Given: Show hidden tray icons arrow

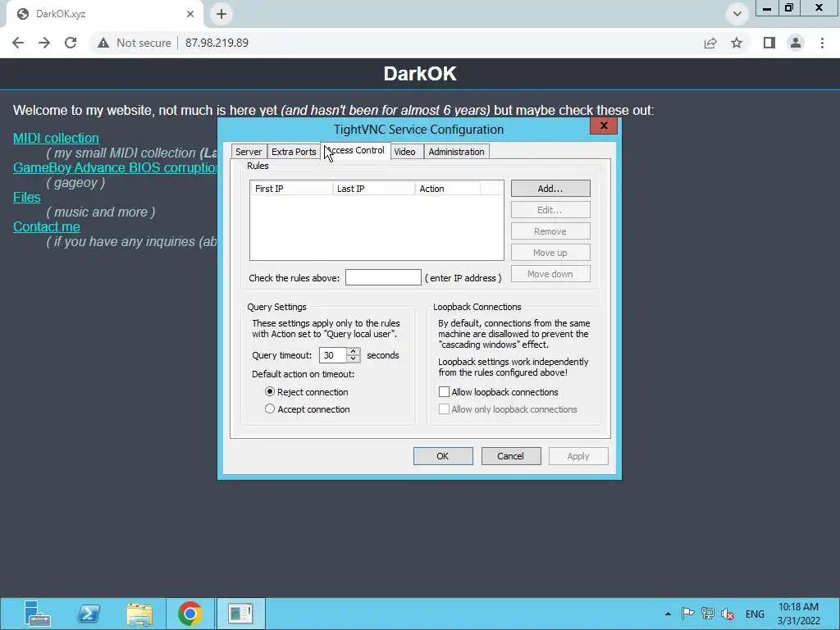Looking at the screenshot, I should (x=668, y=614).
